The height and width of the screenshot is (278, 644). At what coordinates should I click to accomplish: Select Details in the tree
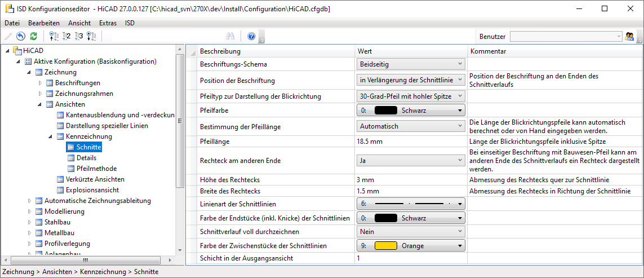86,158
